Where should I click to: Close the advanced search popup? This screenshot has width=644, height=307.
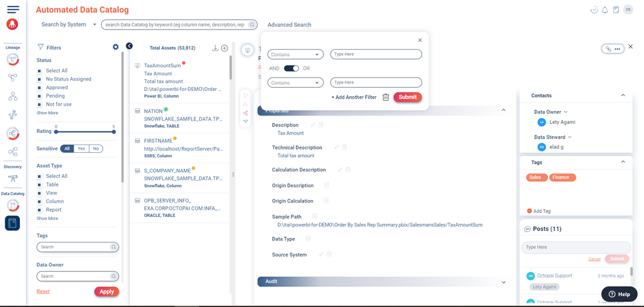(420, 40)
